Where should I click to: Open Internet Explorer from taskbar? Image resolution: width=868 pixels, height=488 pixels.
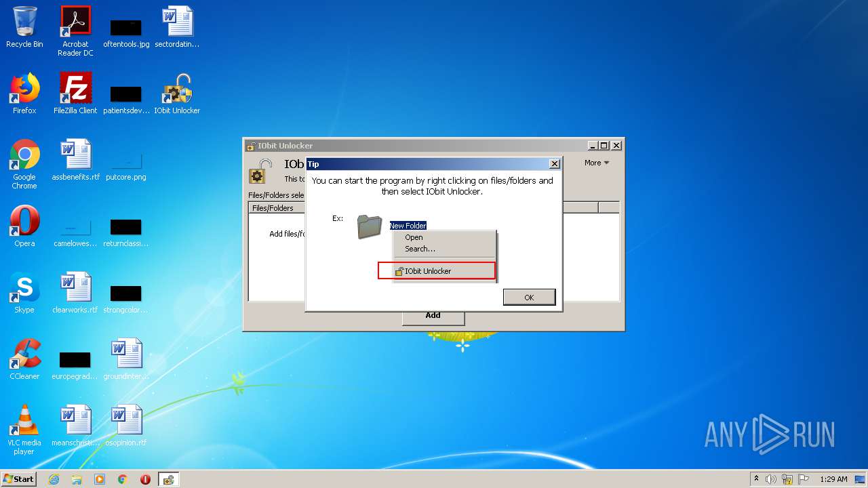point(54,479)
